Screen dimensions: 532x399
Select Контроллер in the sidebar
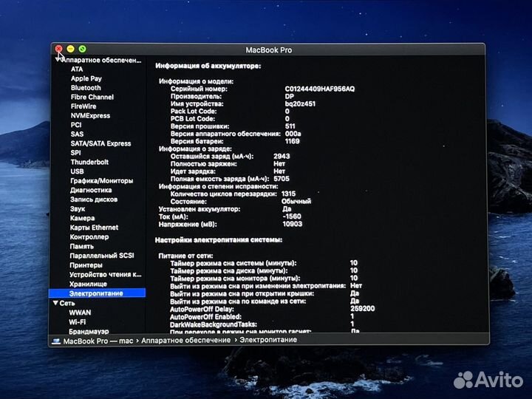(x=89, y=237)
